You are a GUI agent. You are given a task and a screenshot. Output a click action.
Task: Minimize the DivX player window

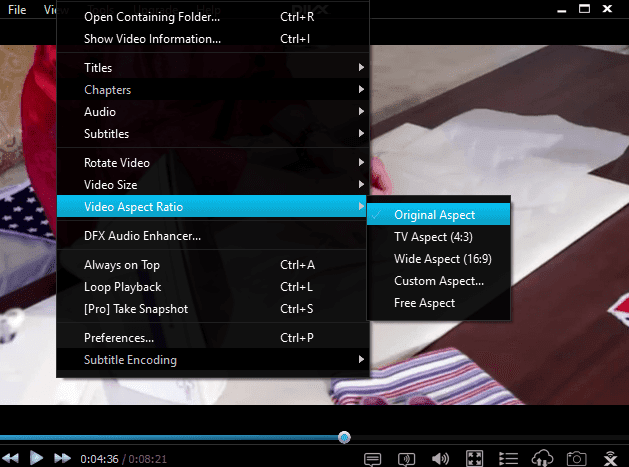click(x=562, y=10)
